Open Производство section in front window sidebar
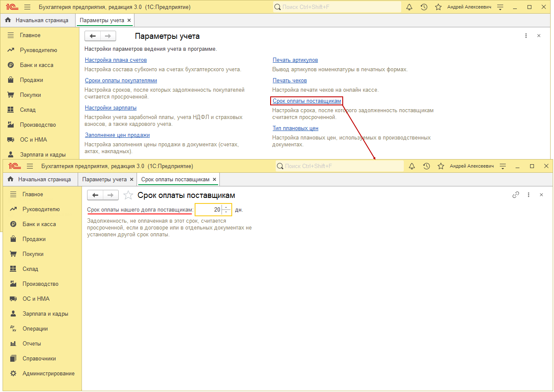The image size is (554, 392). (x=41, y=284)
